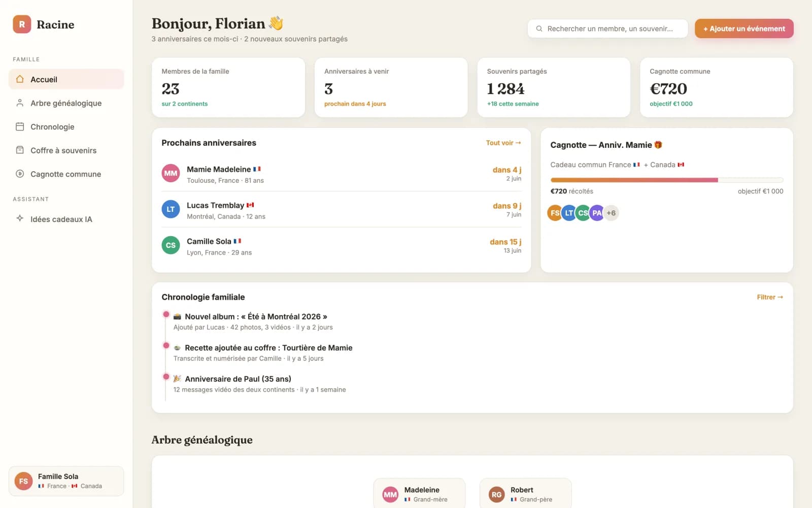Open the Cagnotte commune €720 stat card
Image resolution: width=812 pixels, height=508 pixels.
717,87
